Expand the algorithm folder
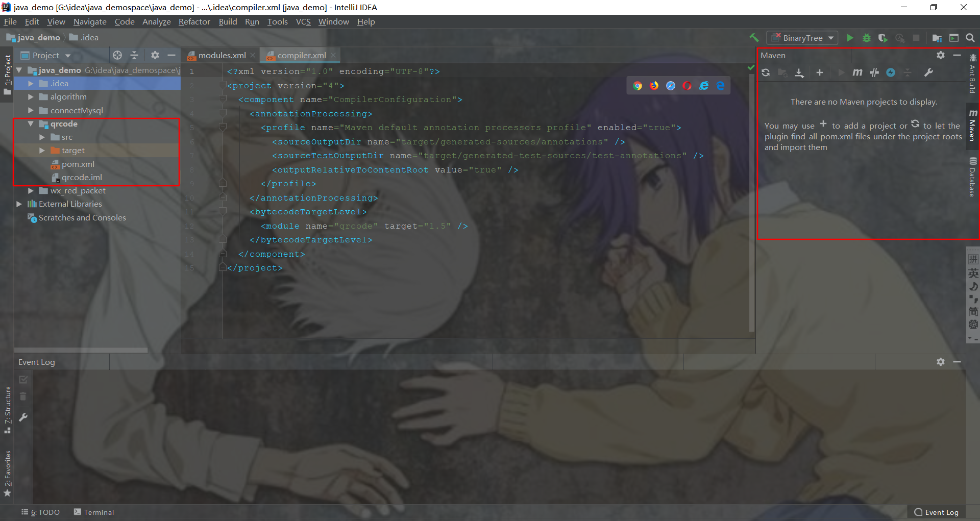Screen dimensions: 980x521 tap(31, 96)
